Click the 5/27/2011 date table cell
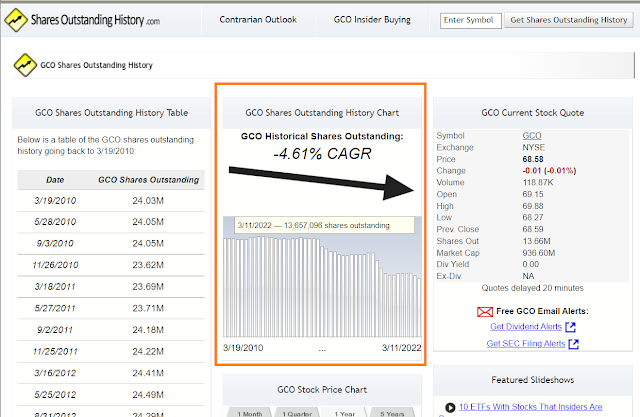Viewport: 640px width, 417px height. [55, 308]
